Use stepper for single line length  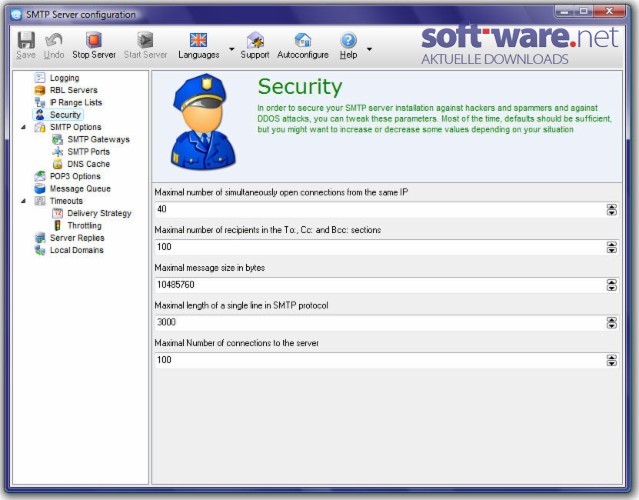click(x=612, y=322)
